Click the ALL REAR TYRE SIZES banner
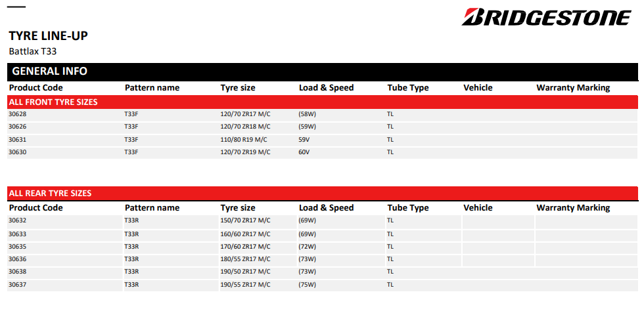The image size is (644, 311). (x=323, y=193)
